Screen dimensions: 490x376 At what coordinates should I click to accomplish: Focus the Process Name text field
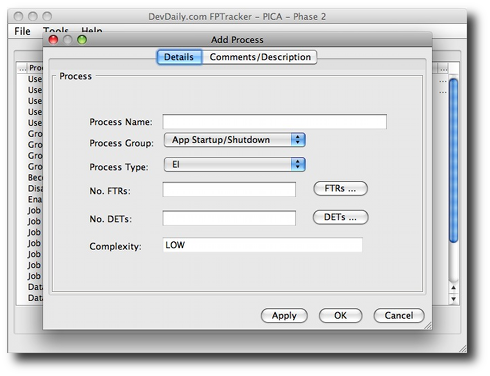pos(275,121)
